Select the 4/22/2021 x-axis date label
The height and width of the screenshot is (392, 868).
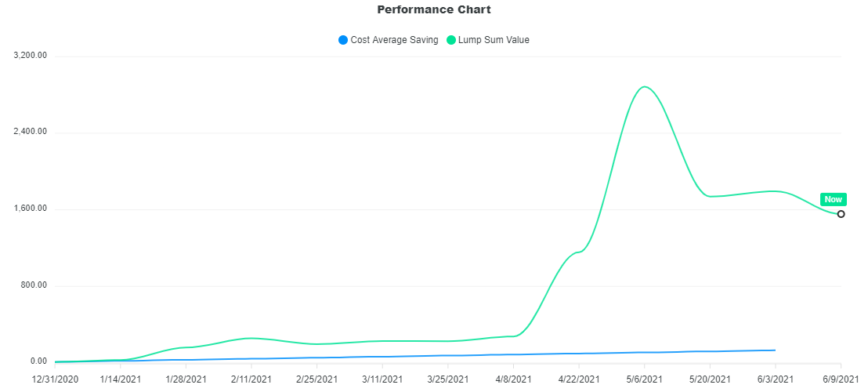point(579,379)
